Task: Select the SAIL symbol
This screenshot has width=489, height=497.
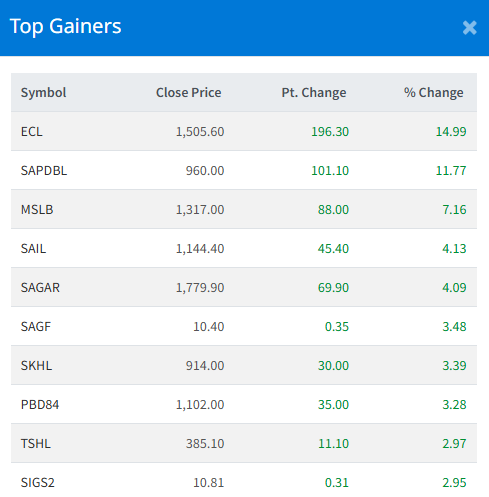Action: tap(33, 249)
